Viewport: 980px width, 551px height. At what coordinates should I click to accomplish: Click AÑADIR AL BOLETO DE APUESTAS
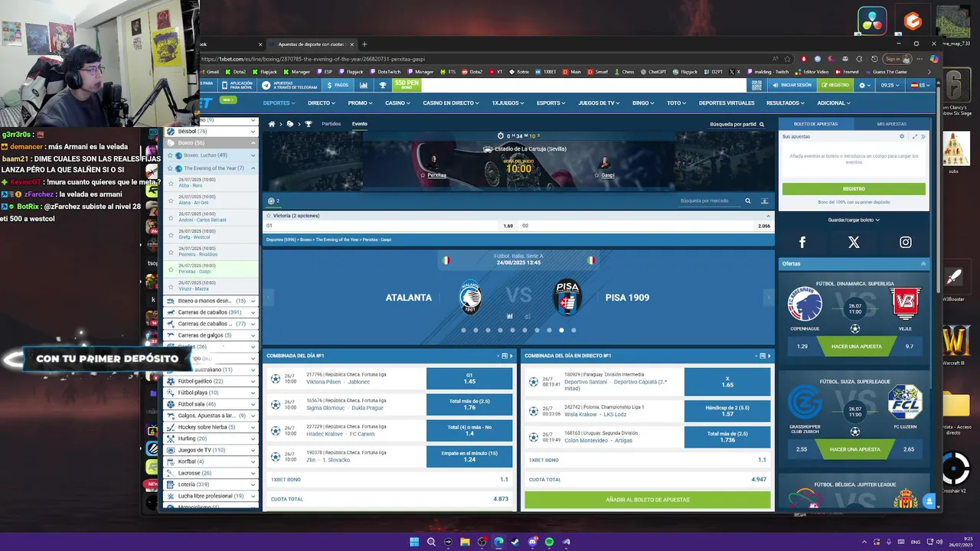[x=648, y=500]
